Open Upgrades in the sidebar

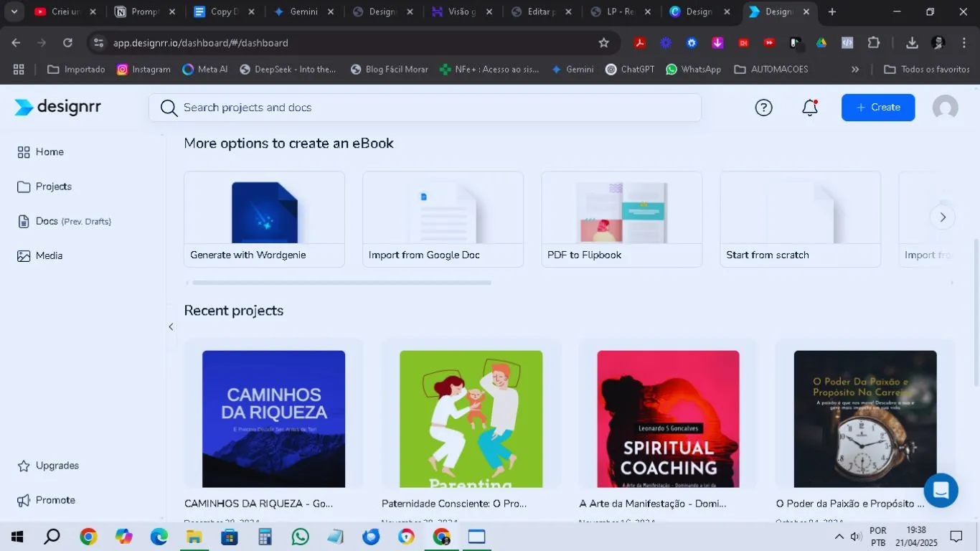click(x=48, y=466)
